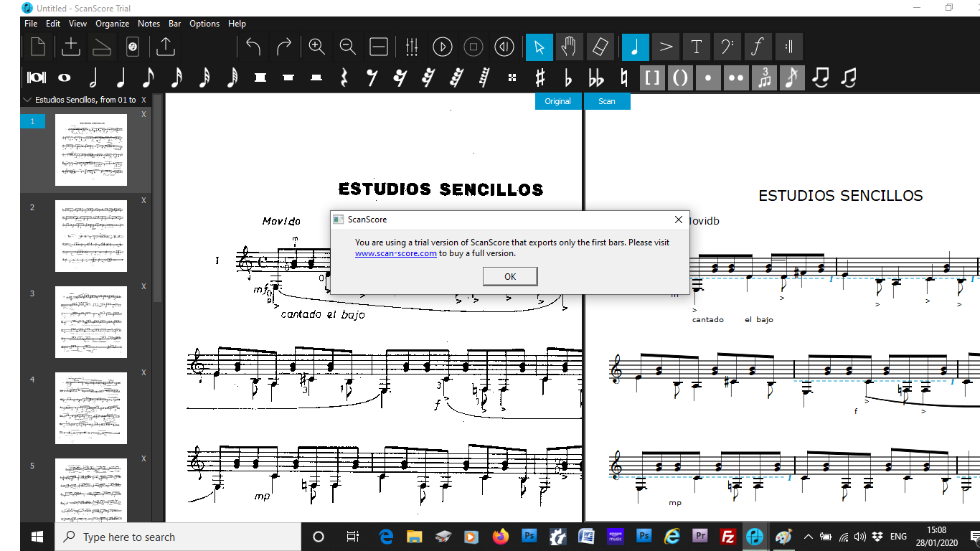Image resolution: width=980 pixels, height=551 pixels.
Task: Toggle the grace note mode
Action: [791, 77]
